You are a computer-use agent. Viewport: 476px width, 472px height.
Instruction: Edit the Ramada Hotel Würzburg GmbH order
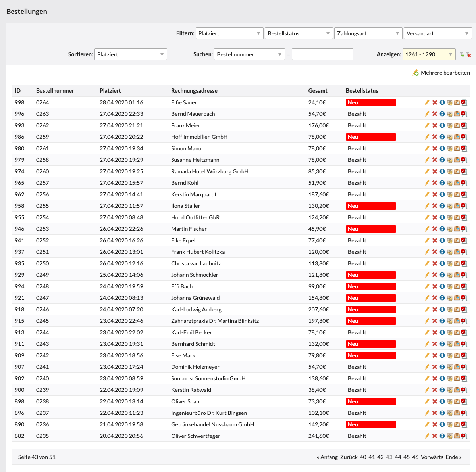click(427, 171)
